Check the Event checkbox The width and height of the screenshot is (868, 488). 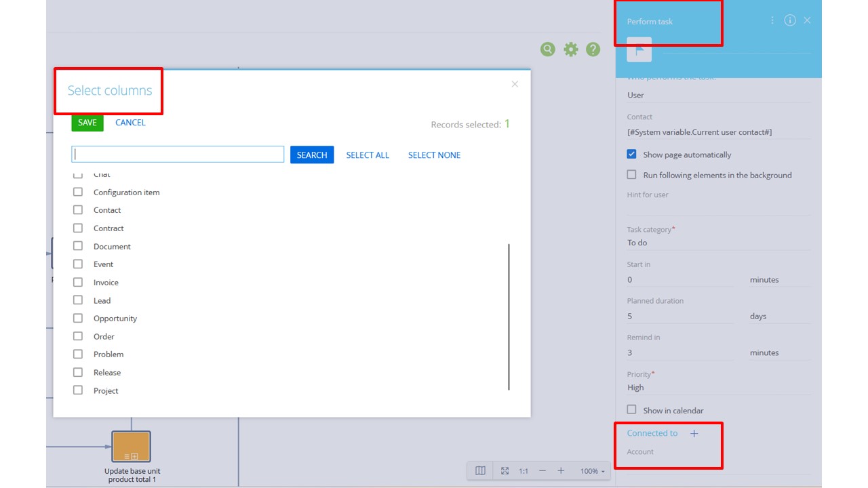78,264
